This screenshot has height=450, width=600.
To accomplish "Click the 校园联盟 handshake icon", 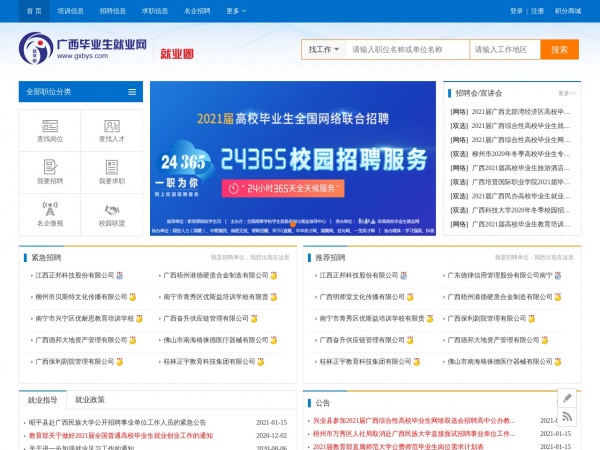I will [x=111, y=211].
